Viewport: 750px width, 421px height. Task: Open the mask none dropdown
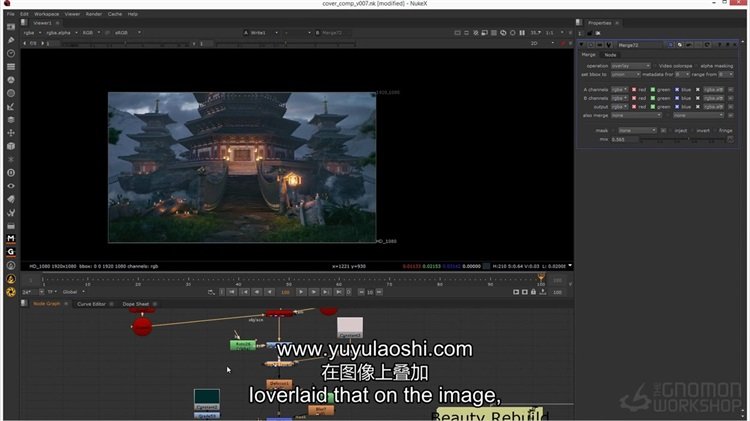pos(637,130)
